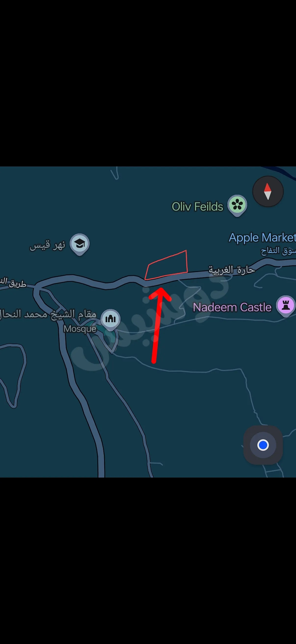Select the Nadeem Castle text label
This screenshot has width=296, height=644.
(x=232, y=307)
